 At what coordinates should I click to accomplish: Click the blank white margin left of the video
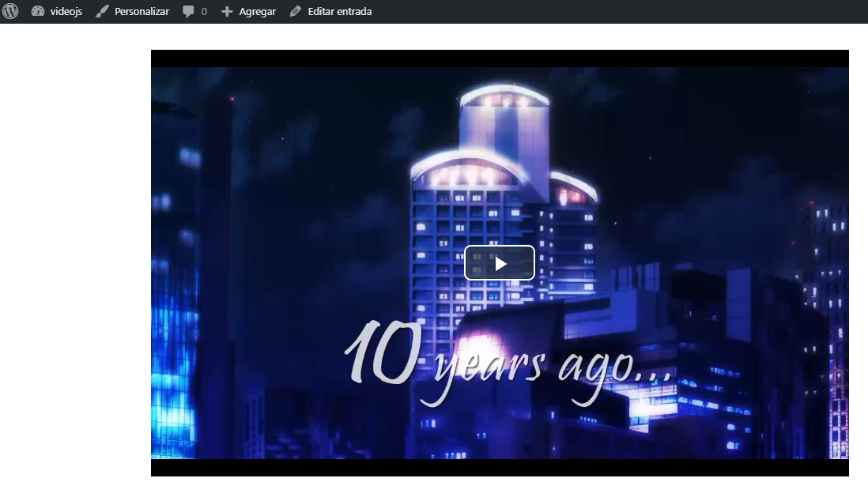point(75,260)
